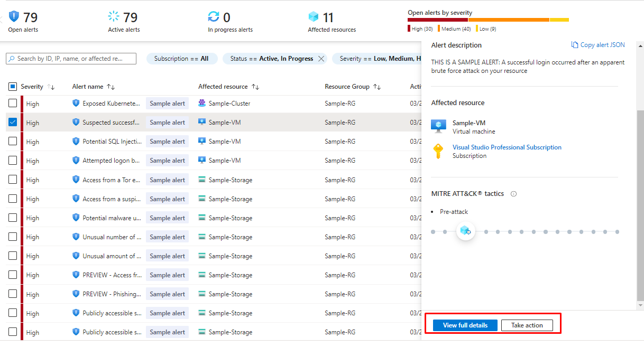
Task: Uncheck the Suspected successful alert checkbox
Action: (x=13, y=123)
